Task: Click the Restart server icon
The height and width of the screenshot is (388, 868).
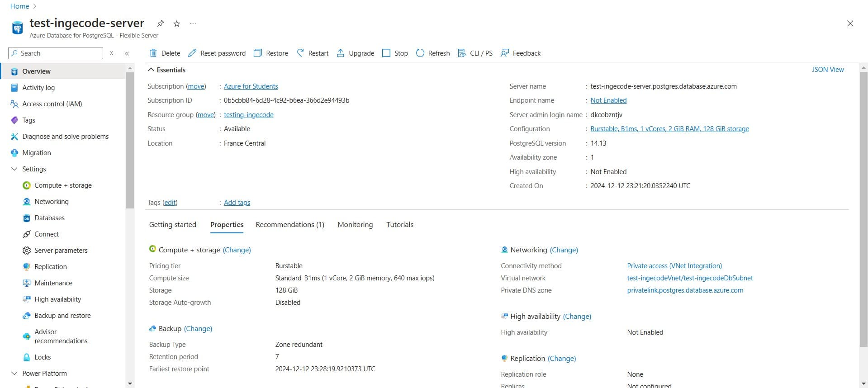Action: tap(300, 53)
